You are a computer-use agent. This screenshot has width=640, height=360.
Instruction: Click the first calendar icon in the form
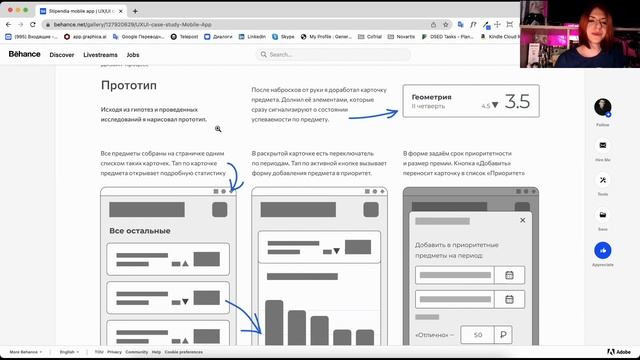[509, 275]
